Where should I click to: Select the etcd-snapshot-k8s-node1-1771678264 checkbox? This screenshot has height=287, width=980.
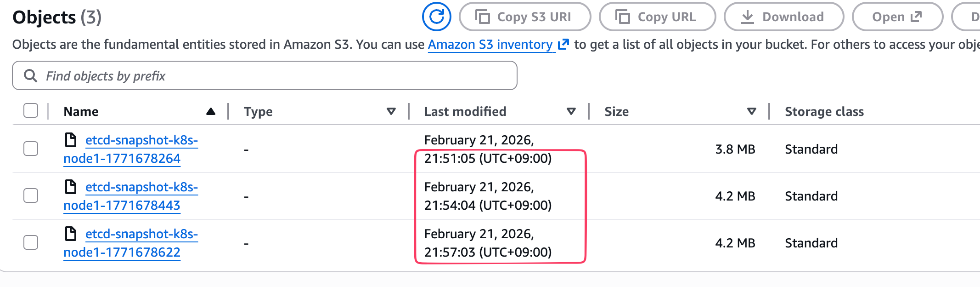pyautogui.click(x=31, y=149)
